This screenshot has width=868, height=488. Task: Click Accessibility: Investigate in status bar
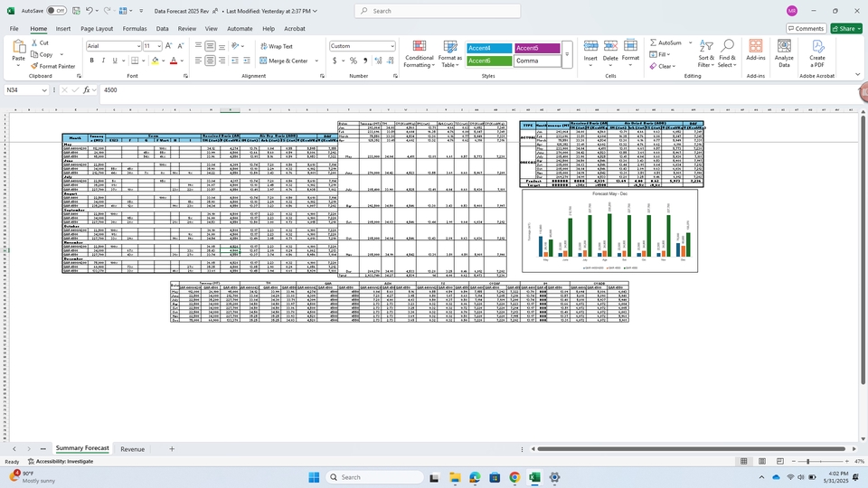[x=61, y=462]
